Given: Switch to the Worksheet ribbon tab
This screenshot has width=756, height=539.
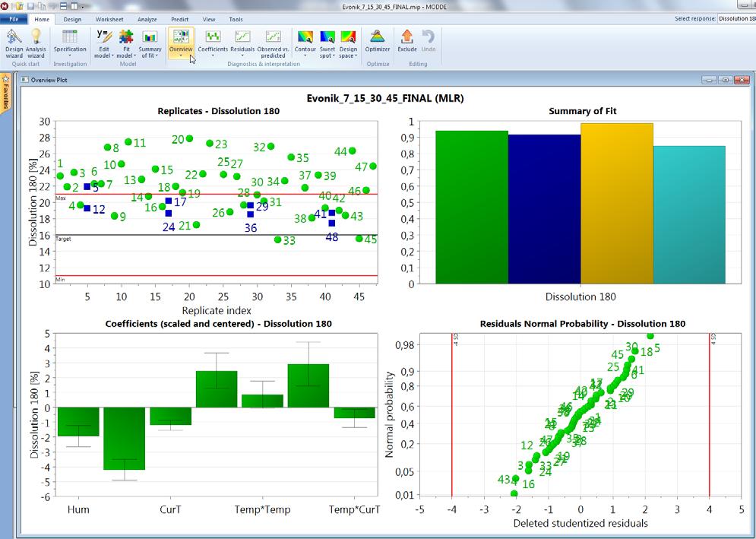Looking at the screenshot, I should point(109,19).
